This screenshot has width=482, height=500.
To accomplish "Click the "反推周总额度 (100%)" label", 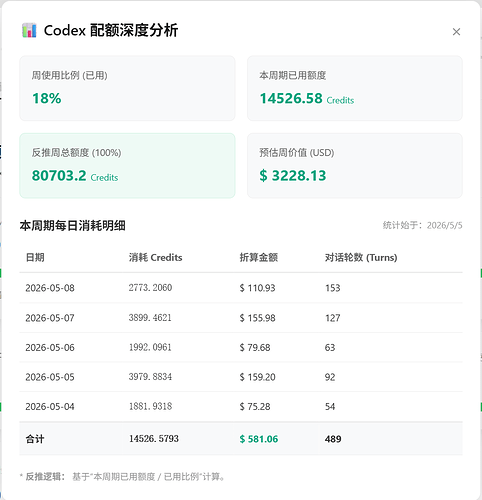I will click(x=76, y=153).
